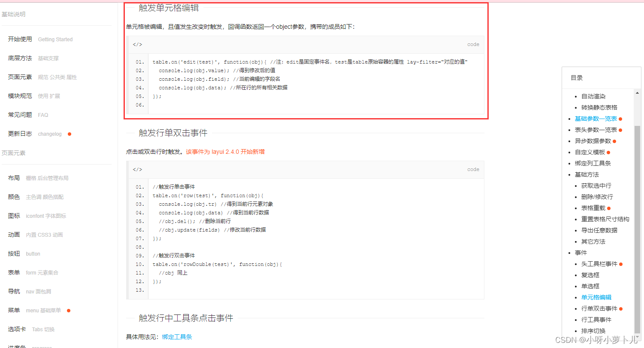Image resolution: width=644 pixels, height=348 pixels.
Task: Click the </> icon of the row(test) code block
Action: pyautogui.click(x=137, y=170)
